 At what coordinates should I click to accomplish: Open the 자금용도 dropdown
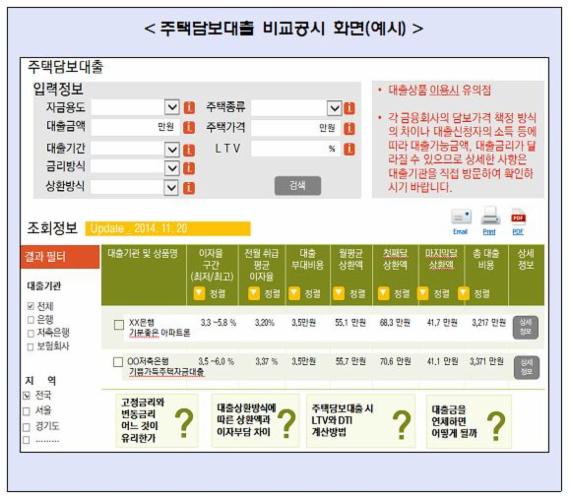(172, 107)
